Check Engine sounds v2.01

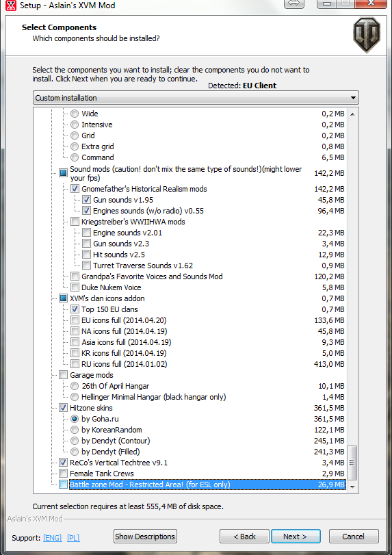pyautogui.click(x=86, y=233)
